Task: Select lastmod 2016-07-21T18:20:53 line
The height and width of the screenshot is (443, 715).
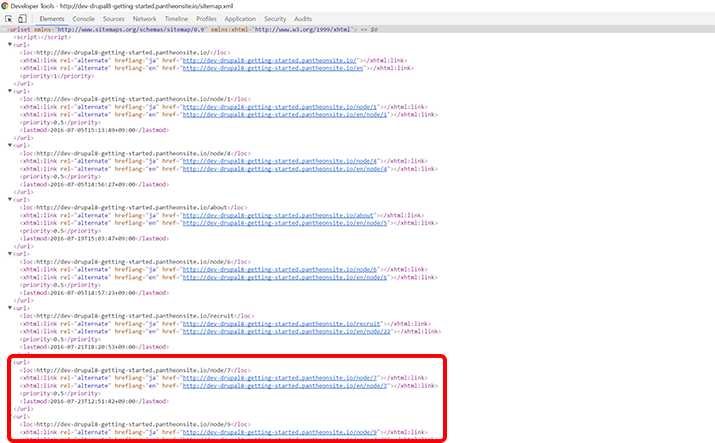Action: click(x=94, y=347)
